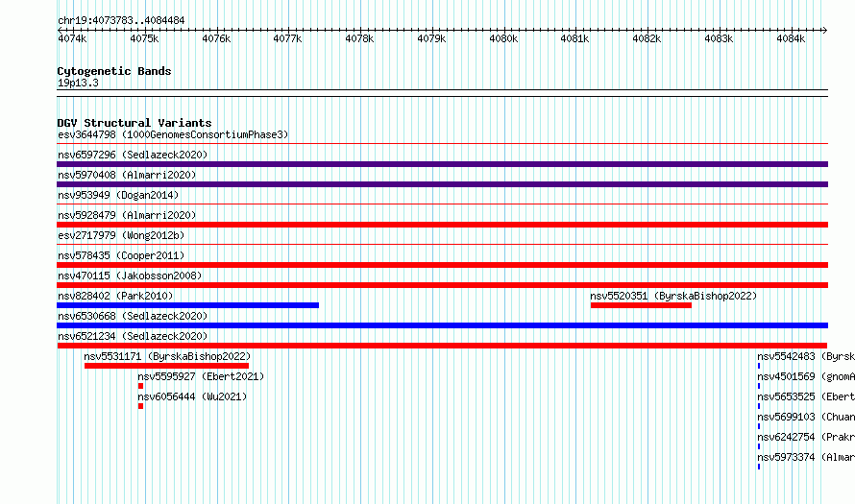
Task: Open the nsv6242754 variant label
Action: click(806, 437)
